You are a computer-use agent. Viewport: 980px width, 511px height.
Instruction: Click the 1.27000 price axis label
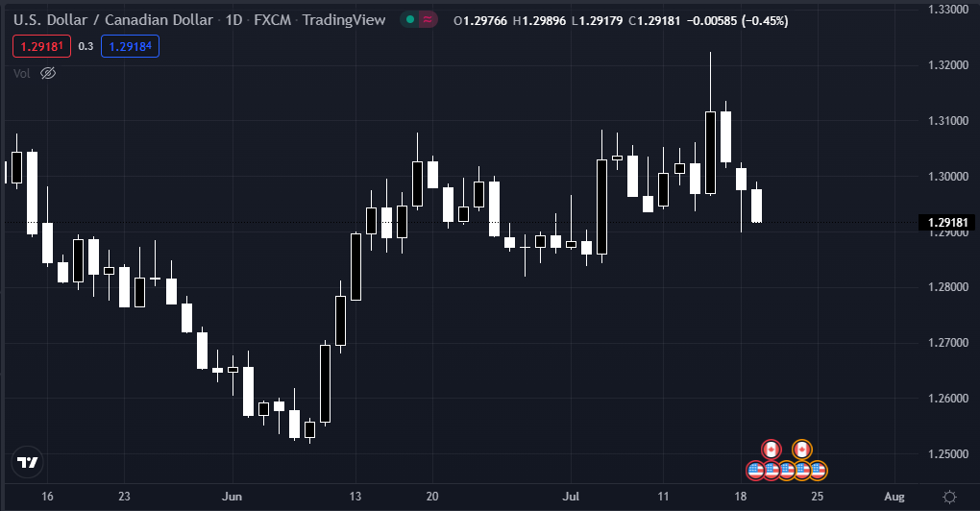coord(948,343)
